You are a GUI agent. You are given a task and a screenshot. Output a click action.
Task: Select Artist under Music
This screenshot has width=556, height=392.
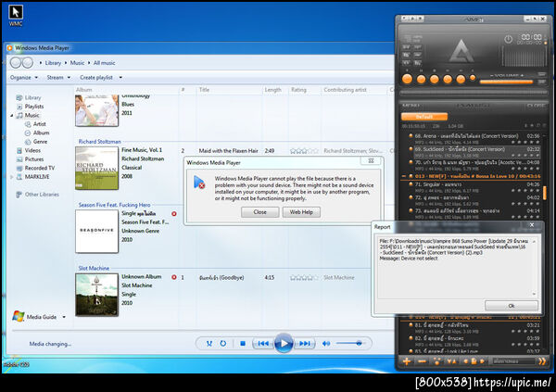tap(39, 124)
